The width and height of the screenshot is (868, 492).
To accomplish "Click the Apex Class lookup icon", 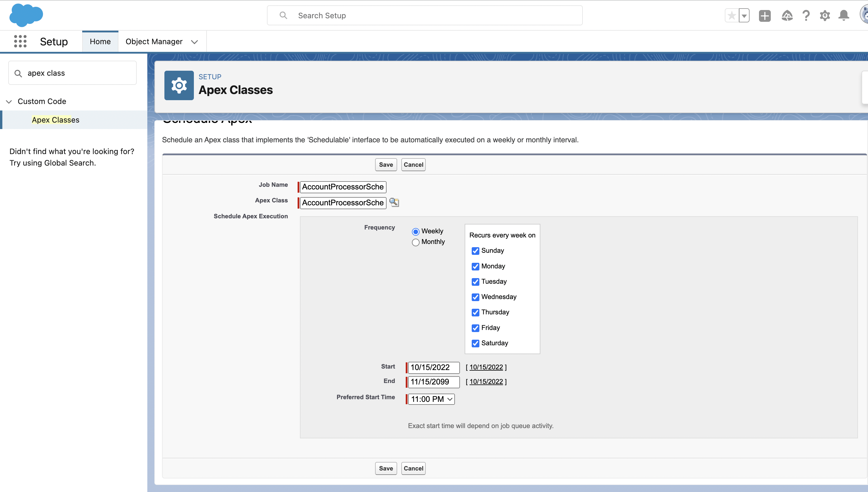I will coord(394,202).
